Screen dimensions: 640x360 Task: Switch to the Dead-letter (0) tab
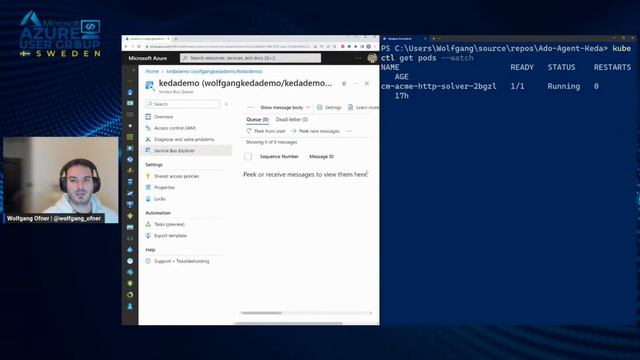tap(292, 120)
